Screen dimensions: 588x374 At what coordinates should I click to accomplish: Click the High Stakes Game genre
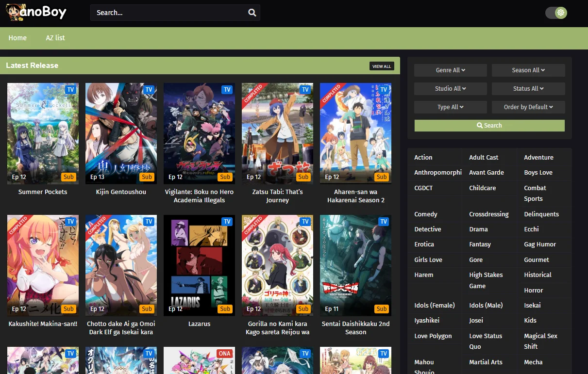point(486,280)
